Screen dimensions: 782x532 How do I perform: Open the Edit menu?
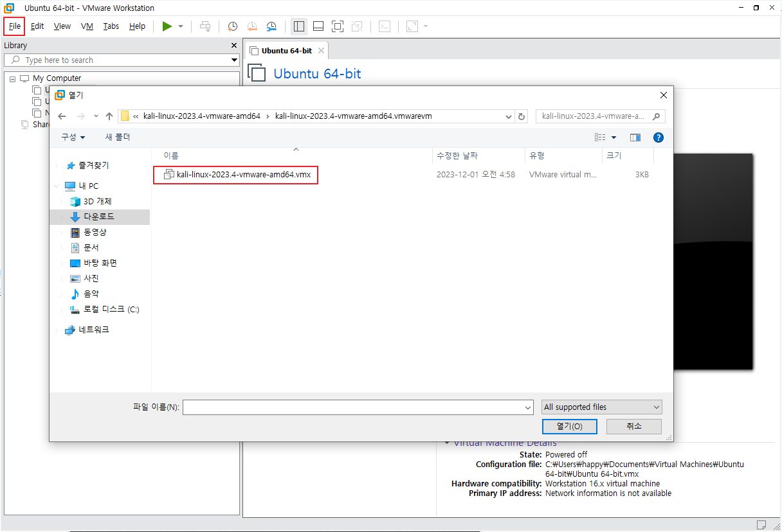pos(37,26)
